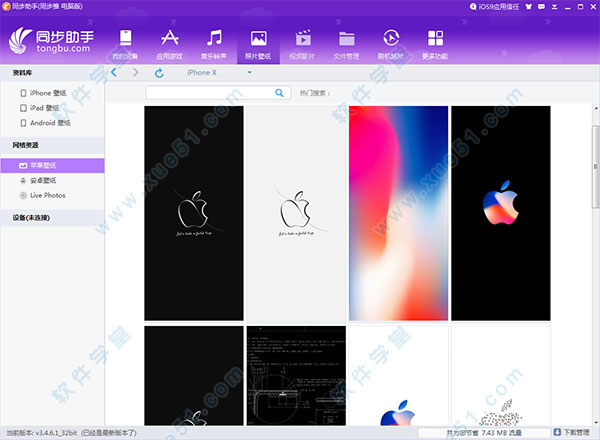Select the 照片壁纸 photo wallpaper tab
Viewport: 600px width, 440px height.
(258, 42)
